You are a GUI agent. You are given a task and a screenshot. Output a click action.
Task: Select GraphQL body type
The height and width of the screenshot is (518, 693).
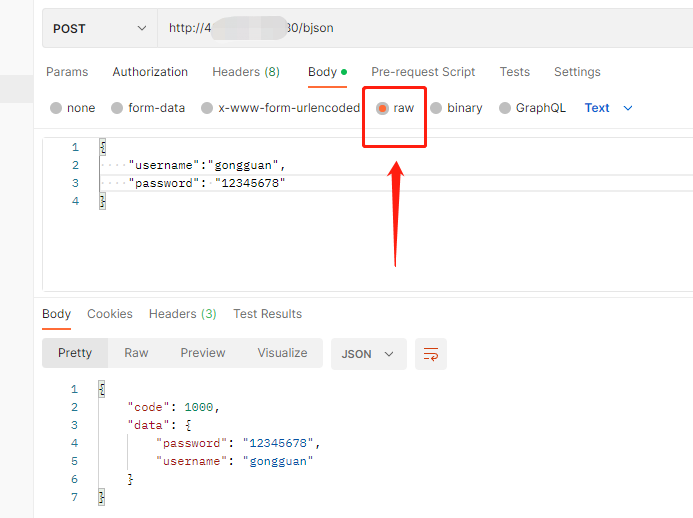pos(505,108)
